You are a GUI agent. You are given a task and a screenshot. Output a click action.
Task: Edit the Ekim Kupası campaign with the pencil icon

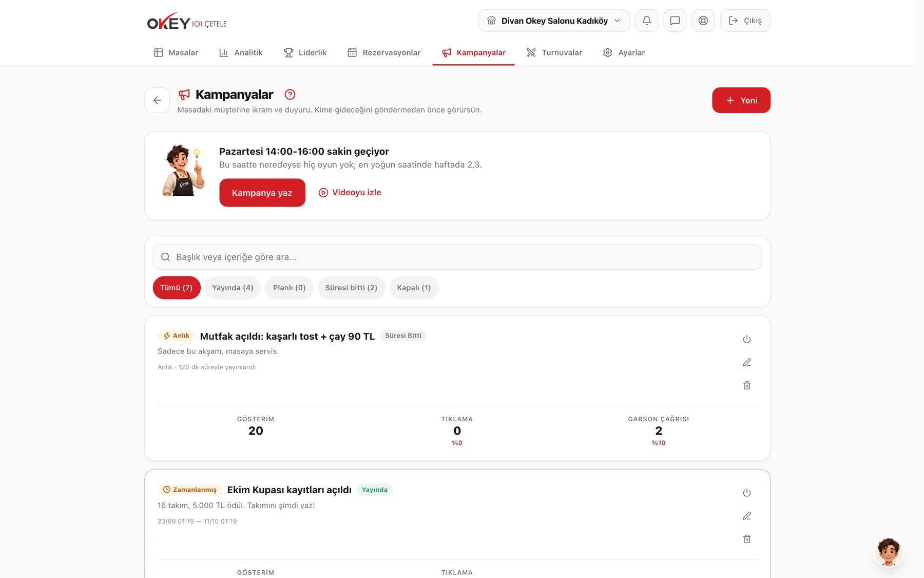pos(746,516)
